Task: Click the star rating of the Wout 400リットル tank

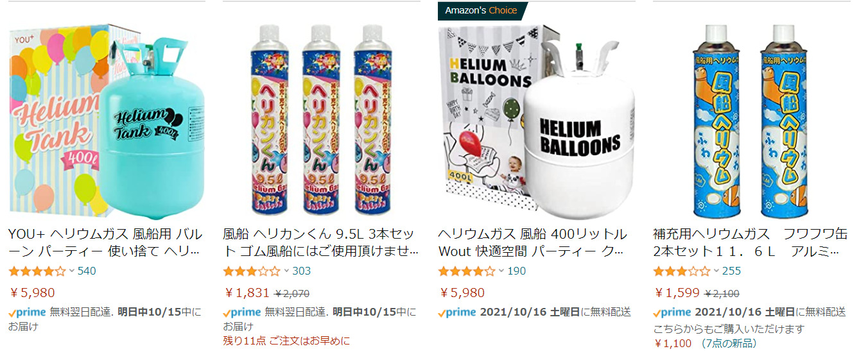Action: [x=467, y=271]
